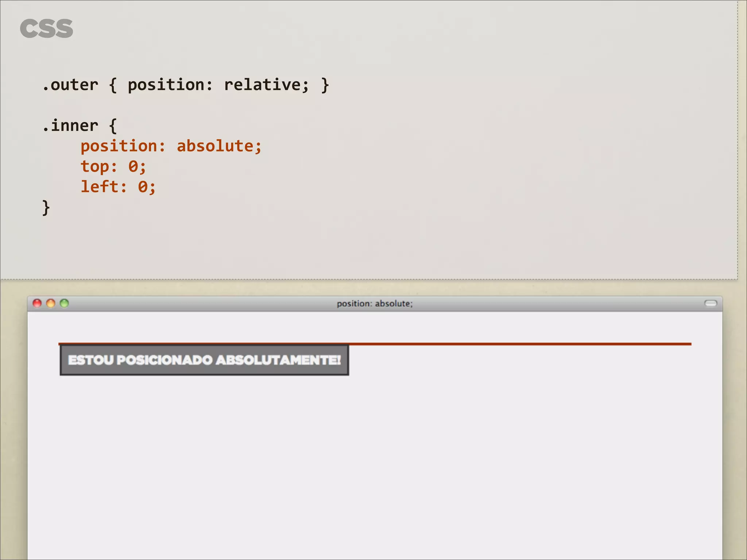Select the 'CSS' slide heading

coord(46,29)
